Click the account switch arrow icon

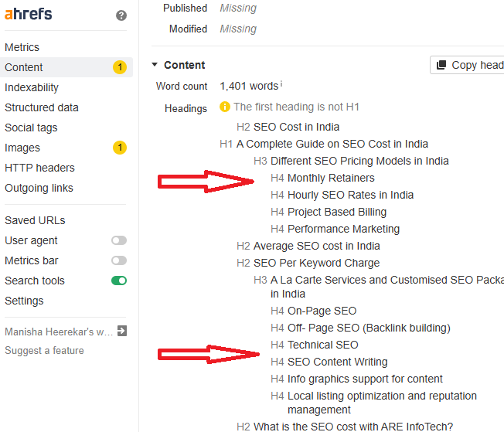pyautogui.click(x=121, y=332)
